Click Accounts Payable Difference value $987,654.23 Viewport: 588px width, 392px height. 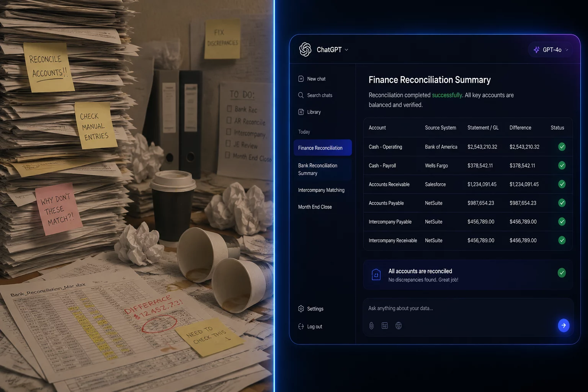[523, 203]
